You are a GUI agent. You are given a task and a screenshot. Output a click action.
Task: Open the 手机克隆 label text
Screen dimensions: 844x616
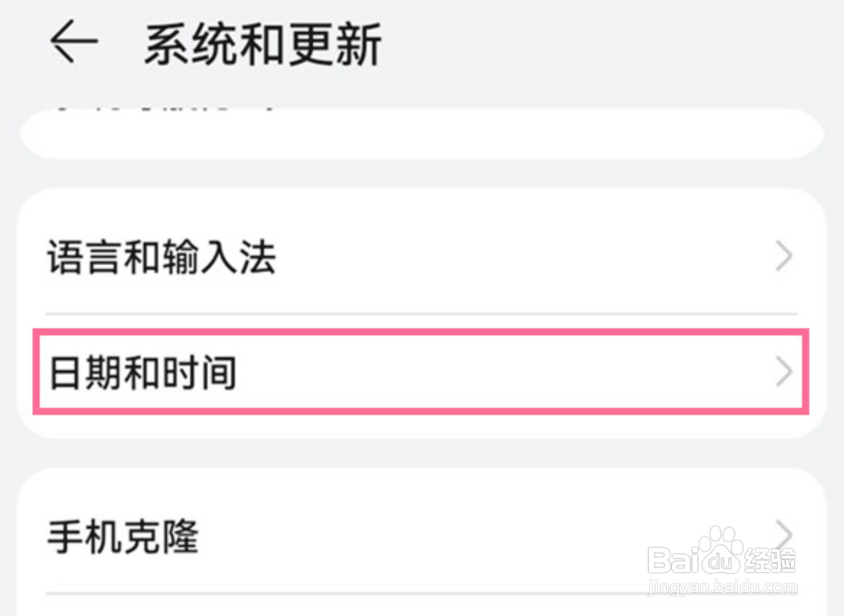point(123,536)
